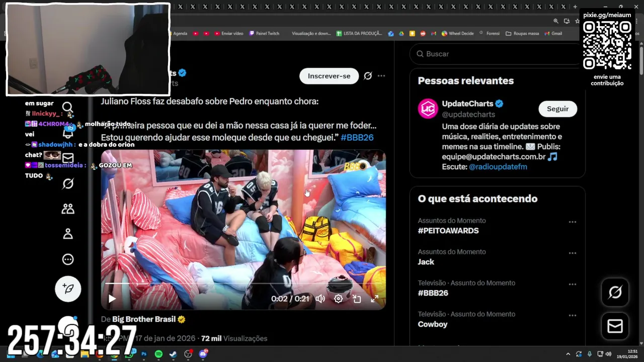
Task: Click the browser zoom magnifier icon
Action: (556, 21)
